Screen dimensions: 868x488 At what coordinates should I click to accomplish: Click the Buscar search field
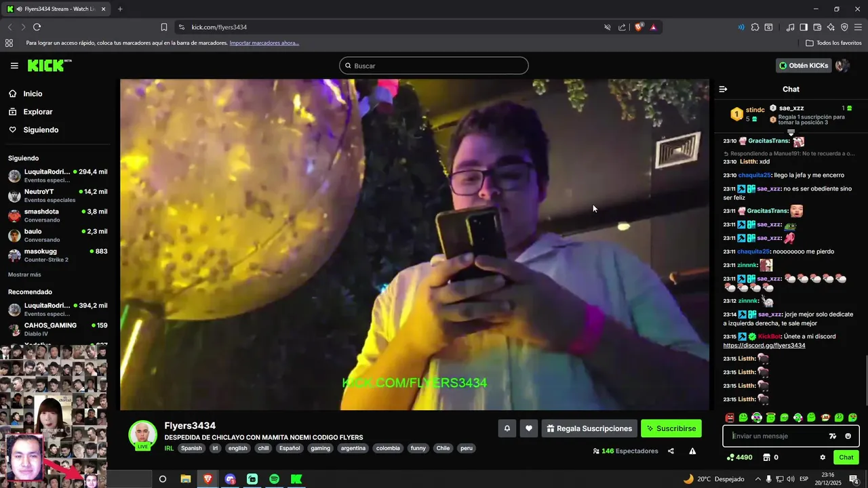434,66
